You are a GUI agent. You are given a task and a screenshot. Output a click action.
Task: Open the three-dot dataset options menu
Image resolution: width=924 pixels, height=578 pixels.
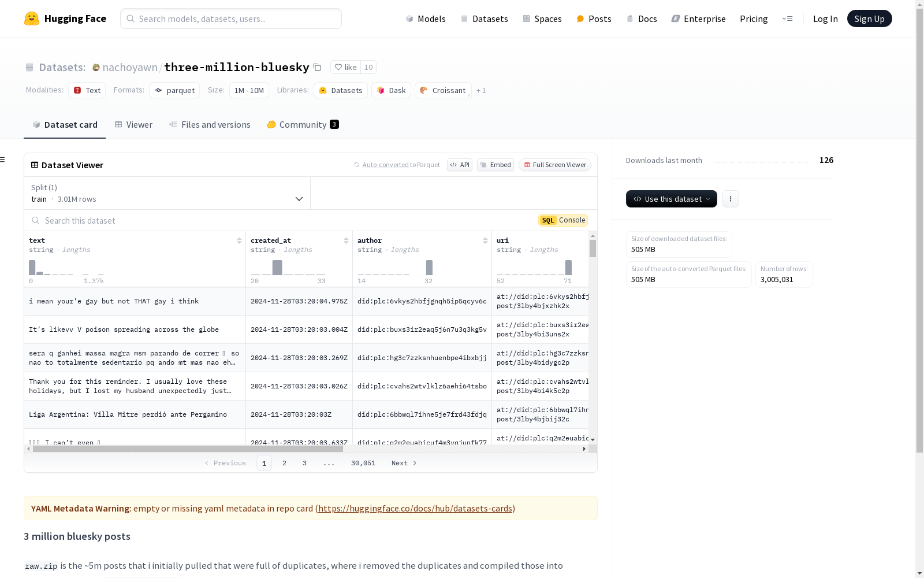[x=731, y=199]
